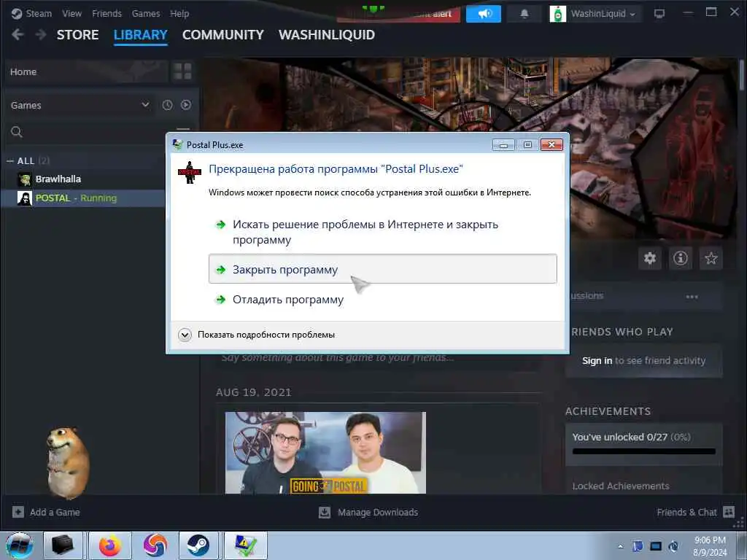Open the WASHINLIQUID profile tab

tap(327, 35)
